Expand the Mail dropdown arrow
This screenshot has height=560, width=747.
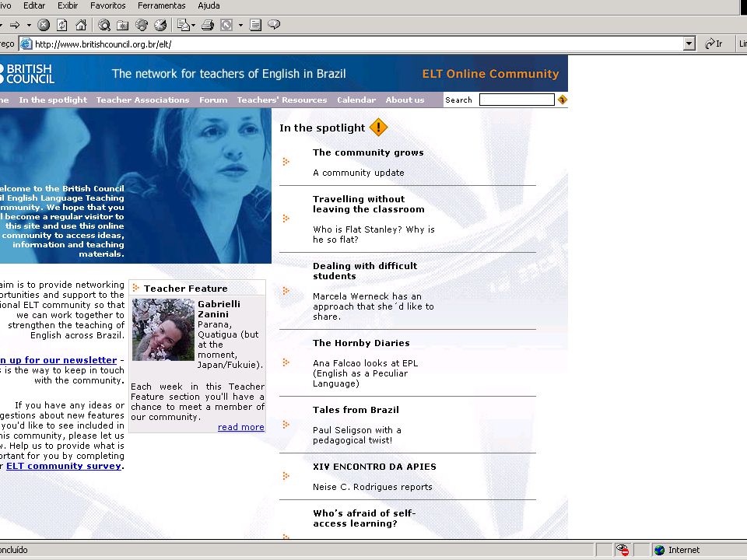click(x=194, y=25)
